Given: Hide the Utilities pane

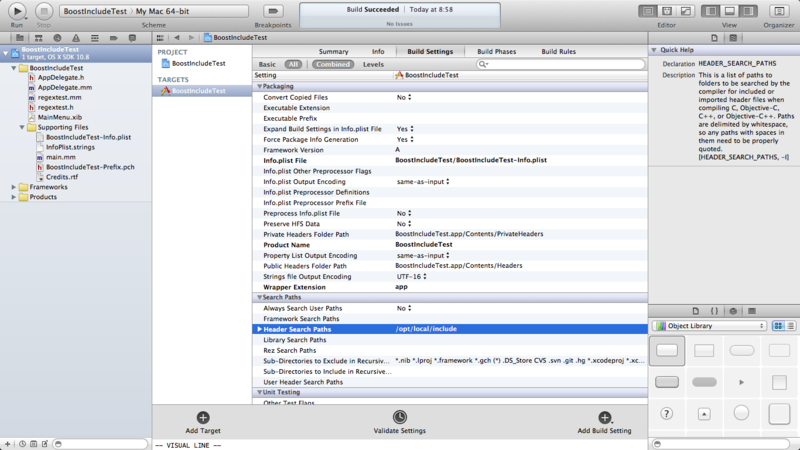Looking at the screenshot, I should [x=748, y=11].
